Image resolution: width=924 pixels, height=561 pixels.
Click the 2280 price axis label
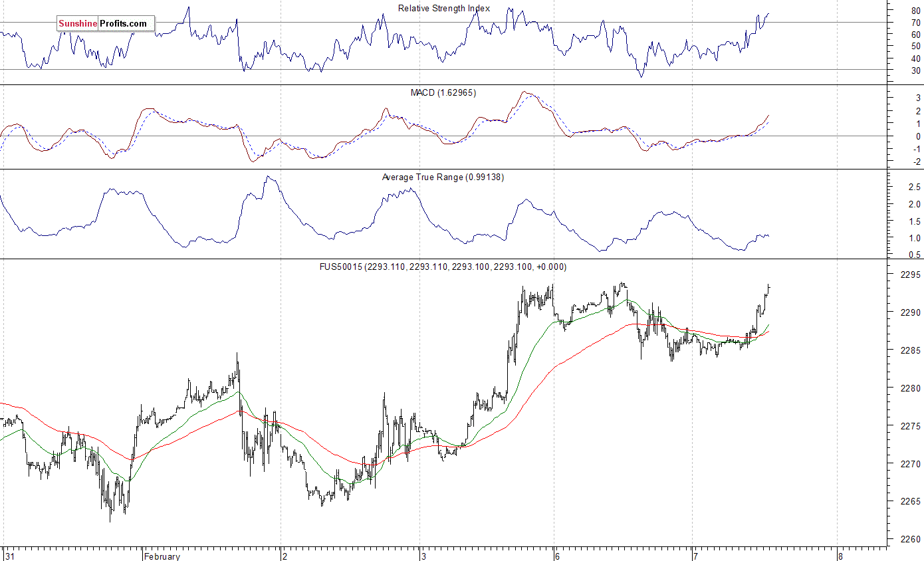pyautogui.click(x=911, y=388)
